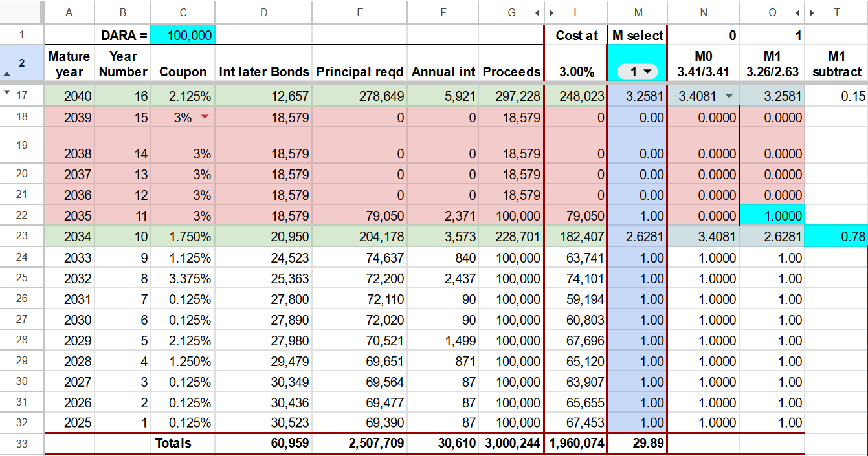
Task: Click the total '1,960,074' cell
Action: (x=576, y=444)
